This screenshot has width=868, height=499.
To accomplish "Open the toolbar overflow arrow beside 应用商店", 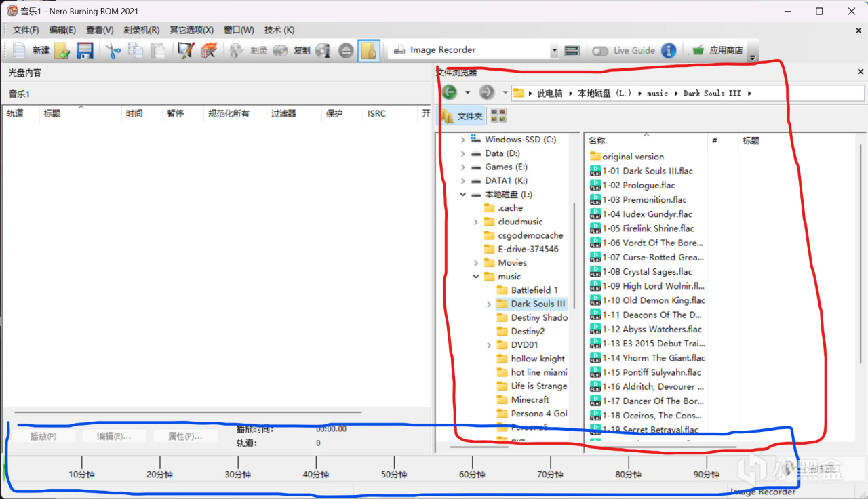I will pyautogui.click(x=753, y=58).
